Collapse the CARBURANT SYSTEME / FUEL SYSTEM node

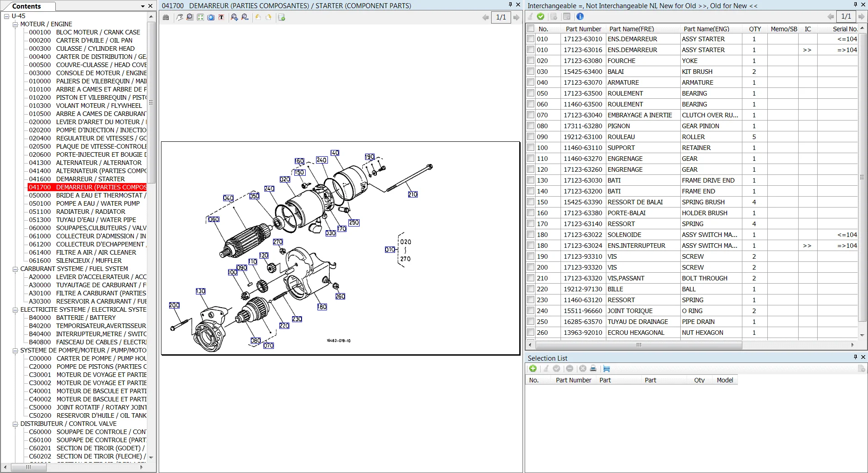[x=15, y=269]
